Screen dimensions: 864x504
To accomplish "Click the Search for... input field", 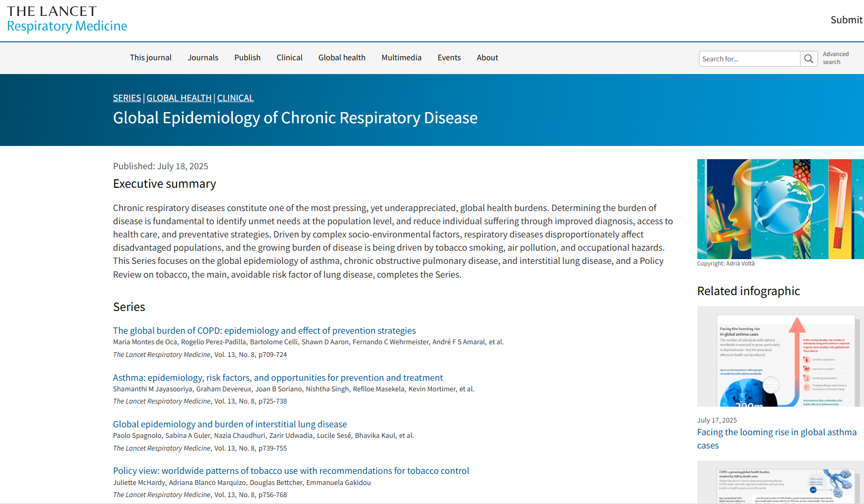I will point(749,59).
